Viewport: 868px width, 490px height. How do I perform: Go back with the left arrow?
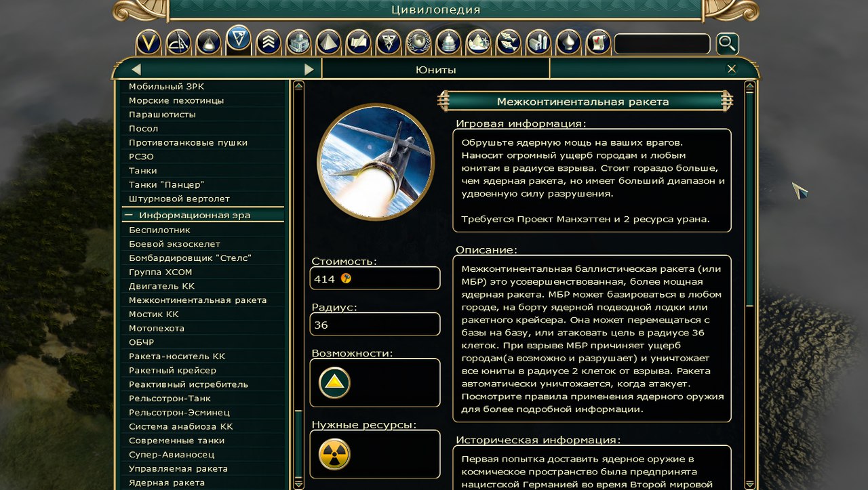[x=136, y=69]
